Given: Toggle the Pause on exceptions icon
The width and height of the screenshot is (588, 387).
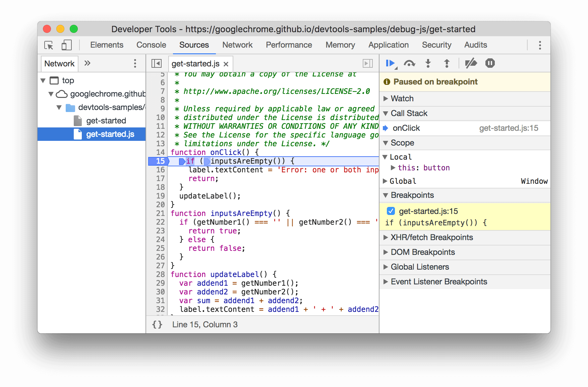Looking at the screenshot, I should click(490, 63).
